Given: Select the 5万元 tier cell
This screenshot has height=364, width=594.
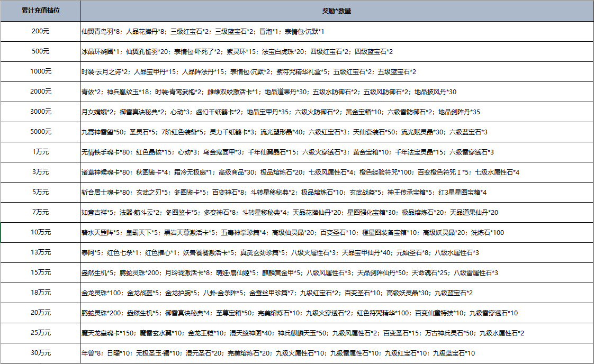Looking at the screenshot, I should pos(40,192).
